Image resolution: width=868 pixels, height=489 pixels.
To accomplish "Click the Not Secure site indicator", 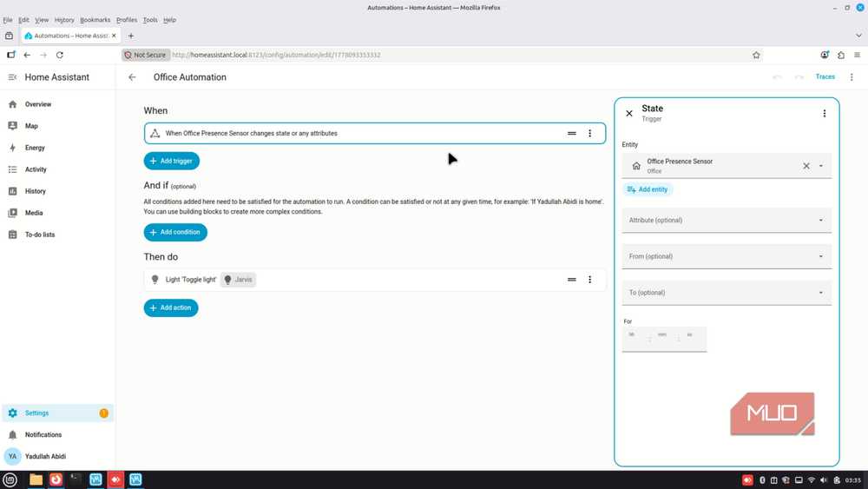I will (x=146, y=55).
